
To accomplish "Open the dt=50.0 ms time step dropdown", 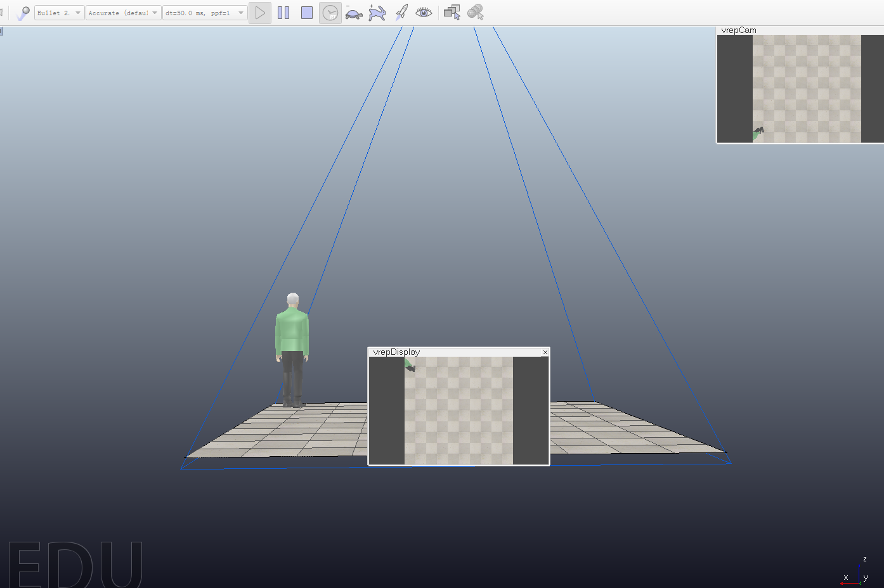I will click(x=205, y=13).
